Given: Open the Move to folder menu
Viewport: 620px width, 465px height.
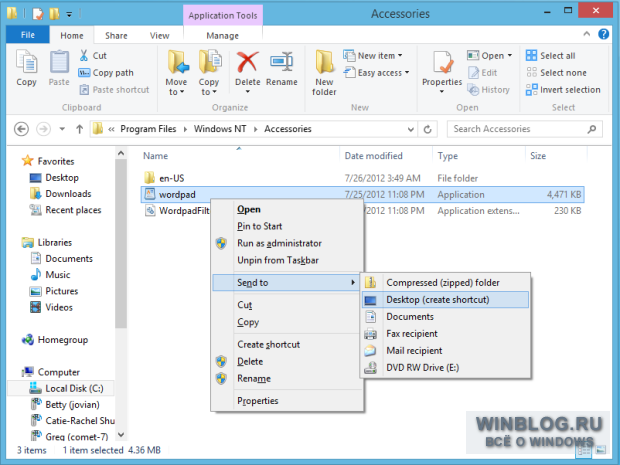Looking at the screenshot, I should pyautogui.click(x=176, y=72).
